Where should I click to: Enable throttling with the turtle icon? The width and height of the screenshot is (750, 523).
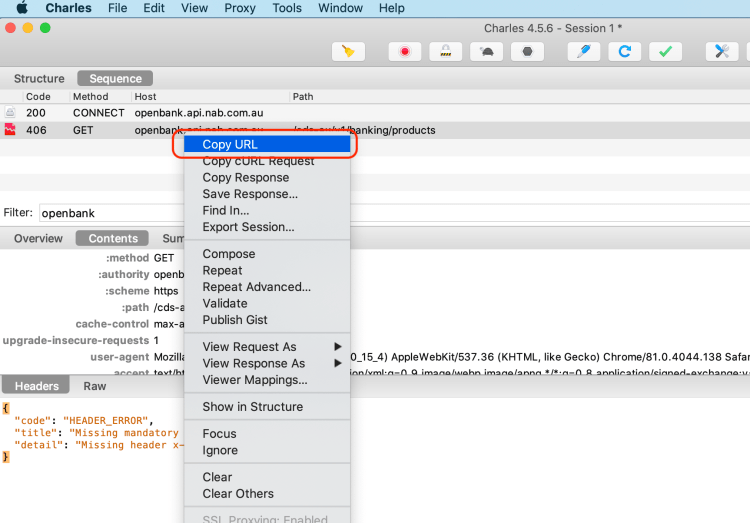click(x=486, y=51)
